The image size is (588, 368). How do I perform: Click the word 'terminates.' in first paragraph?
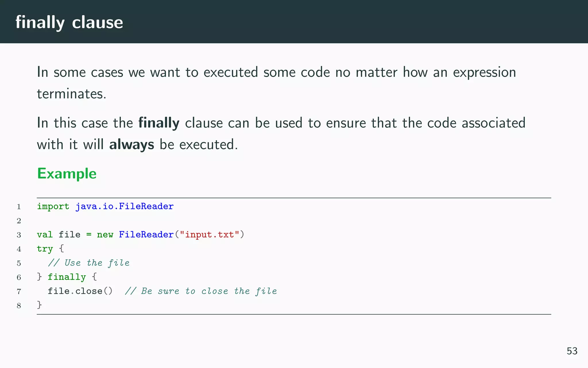[71, 94]
